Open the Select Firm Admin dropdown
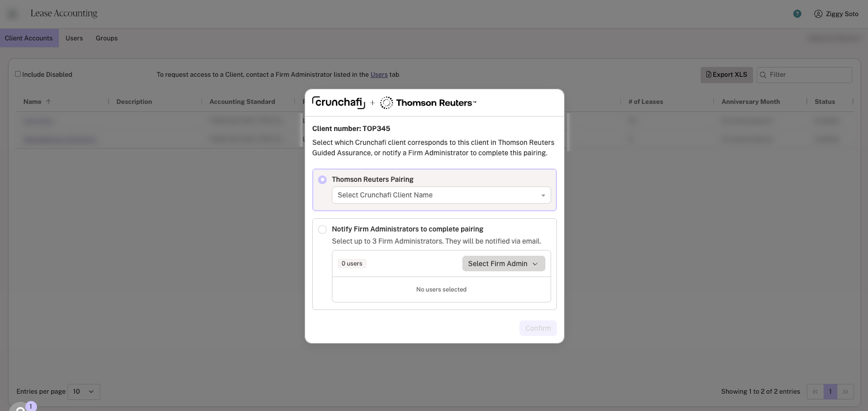Screen dimensions: 868x411 [503, 264]
